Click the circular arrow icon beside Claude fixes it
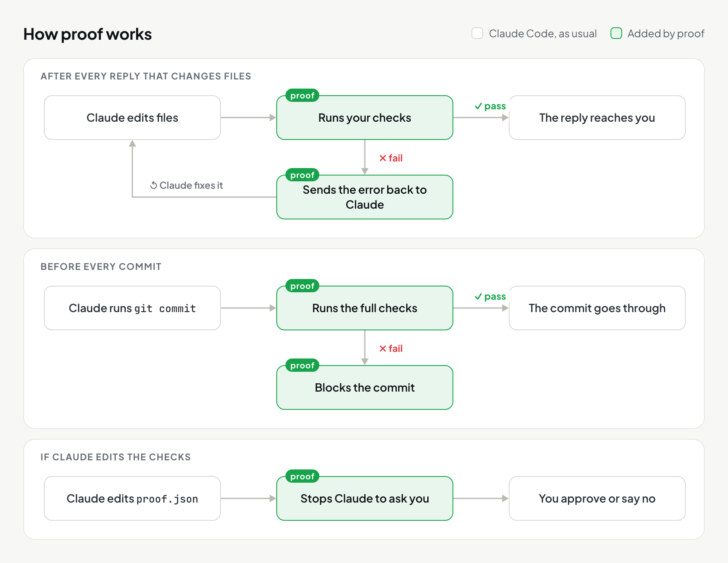The height and width of the screenshot is (563, 728). [153, 185]
